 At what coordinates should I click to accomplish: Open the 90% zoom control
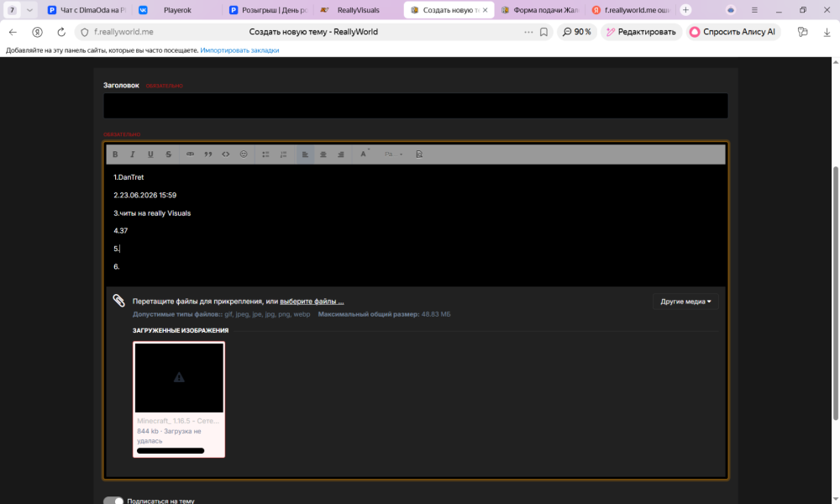[x=577, y=32]
